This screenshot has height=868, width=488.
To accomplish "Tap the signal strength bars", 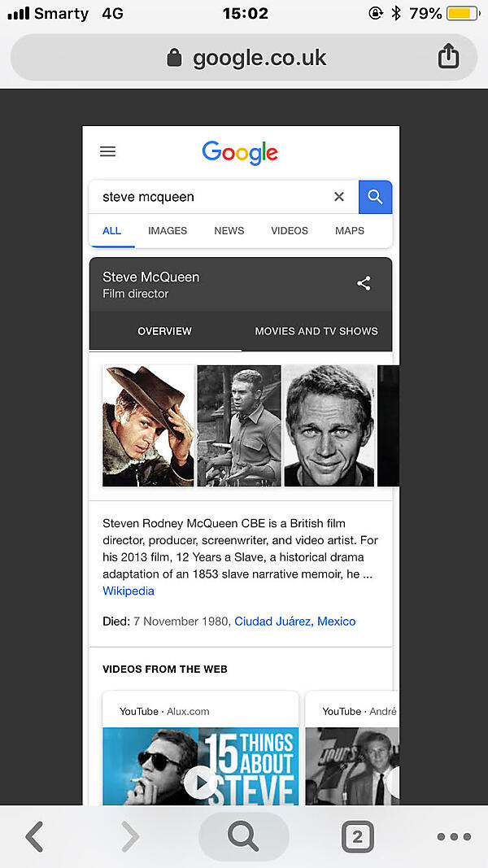I will click(x=18, y=13).
